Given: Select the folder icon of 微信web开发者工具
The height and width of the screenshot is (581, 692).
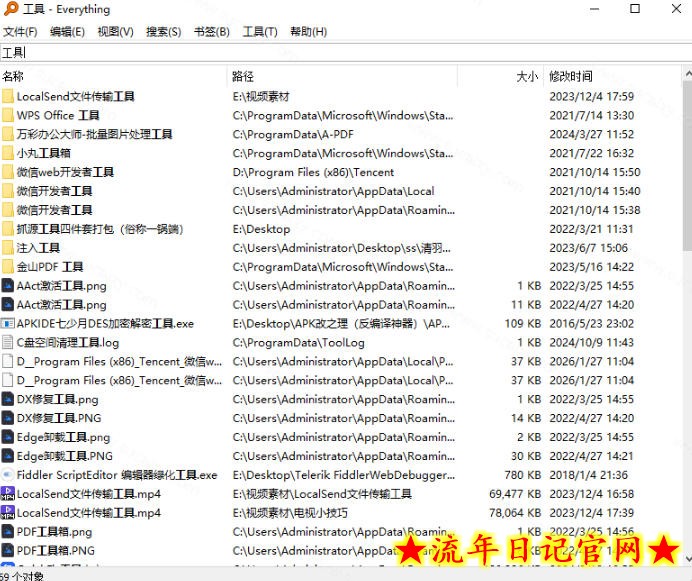Looking at the screenshot, I should tap(8, 172).
